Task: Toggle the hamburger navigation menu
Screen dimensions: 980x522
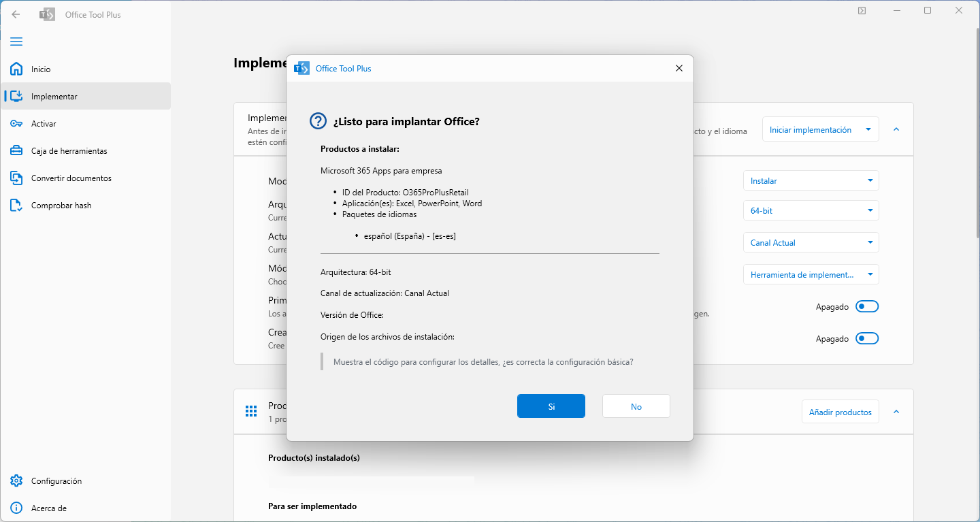Action: click(x=16, y=42)
